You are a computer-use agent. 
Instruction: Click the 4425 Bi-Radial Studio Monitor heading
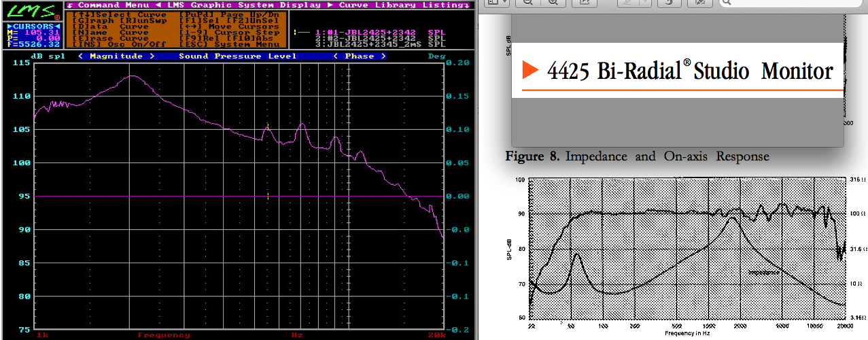689,71
